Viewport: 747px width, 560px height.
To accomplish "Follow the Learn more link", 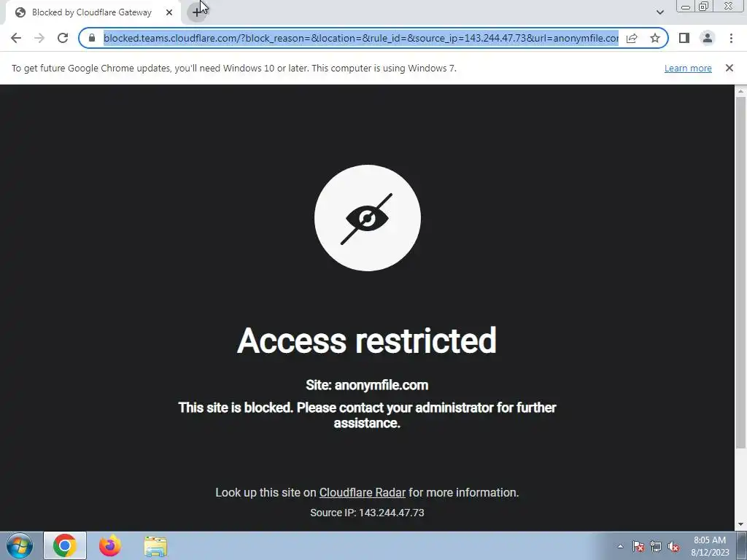I will (x=688, y=68).
